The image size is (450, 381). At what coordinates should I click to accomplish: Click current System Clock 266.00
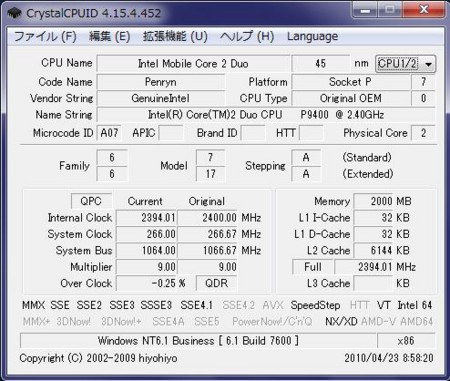pos(146,234)
